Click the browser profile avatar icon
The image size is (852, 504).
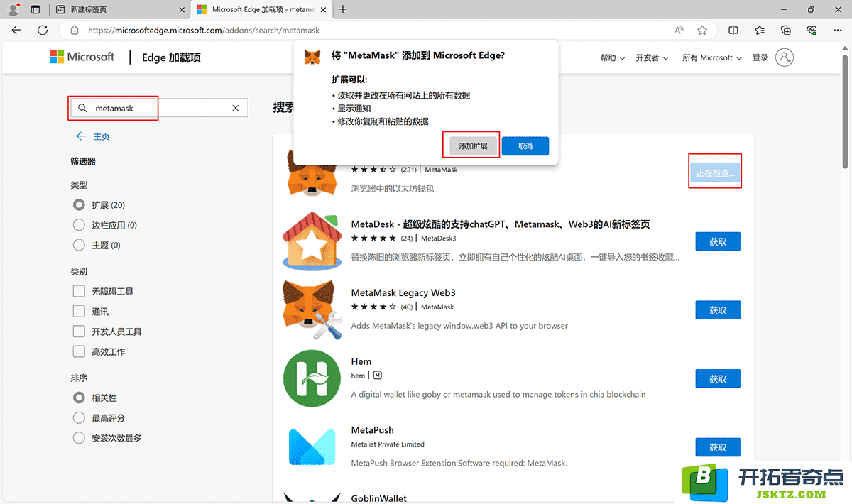pyautogui.click(x=13, y=9)
